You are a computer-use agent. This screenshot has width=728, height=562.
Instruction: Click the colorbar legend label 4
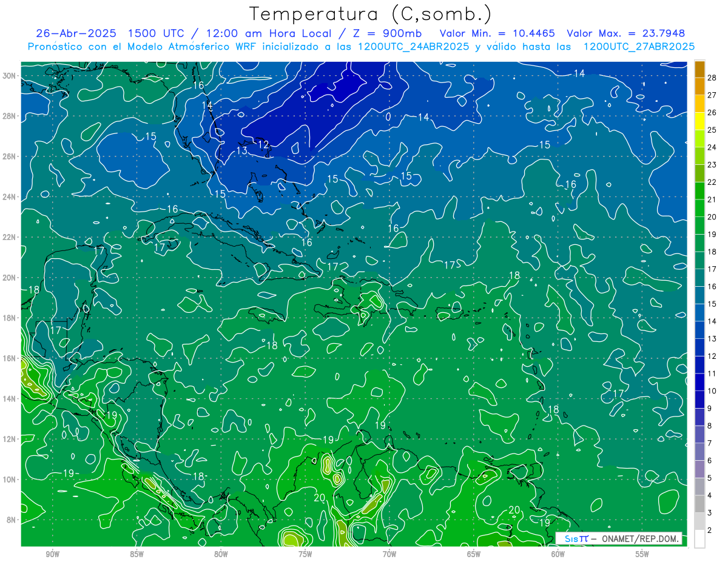pos(710,496)
